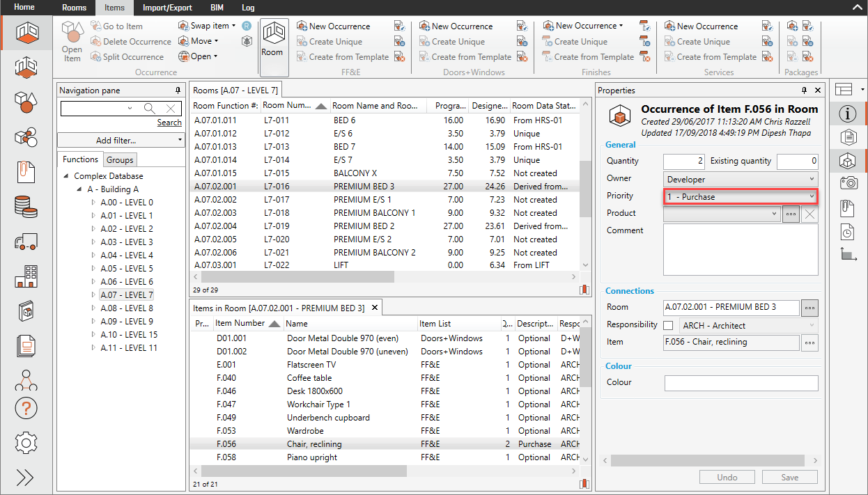Open the Add filter dropdown
Viewport: 868px width, 495px height.
tap(121, 141)
